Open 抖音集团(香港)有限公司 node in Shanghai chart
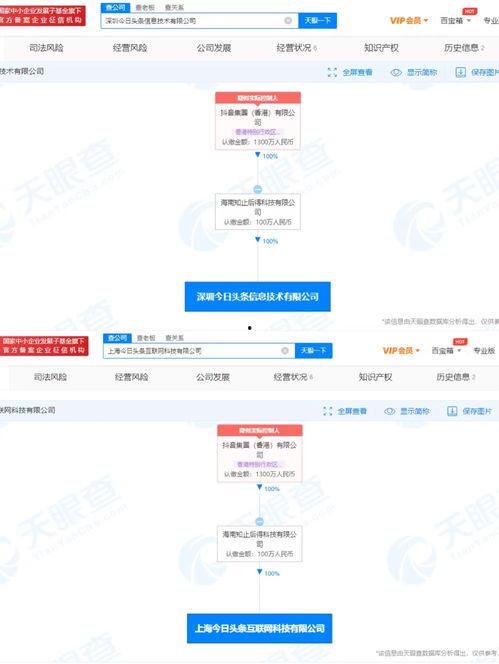 (260, 454)
